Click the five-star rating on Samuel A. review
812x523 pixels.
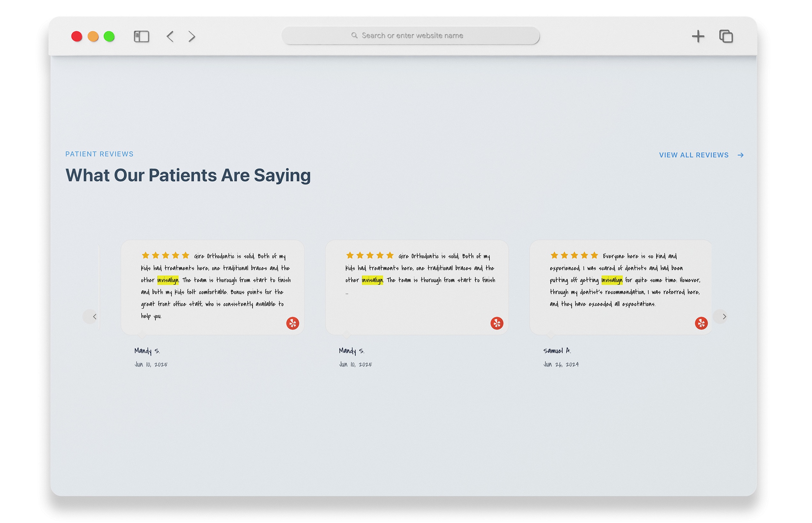(574, 255)
